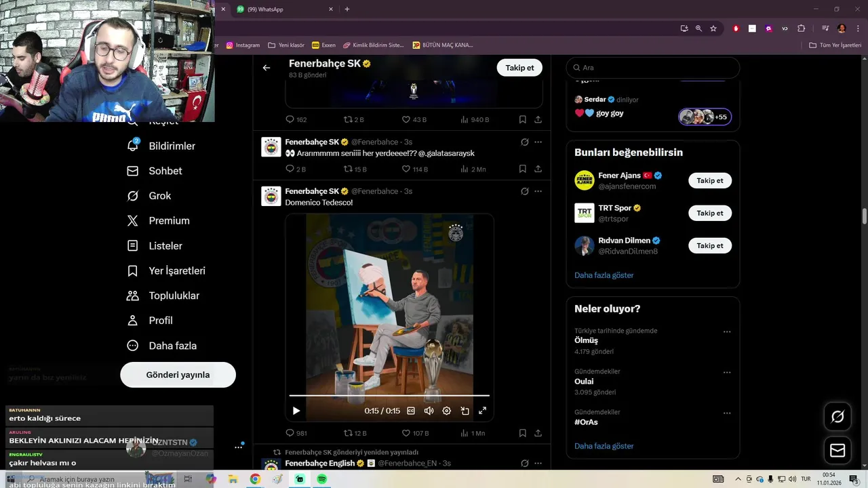The image size is (868, 488).
Task: Open more options for #OrAs trend
Action: pos(727,413)
